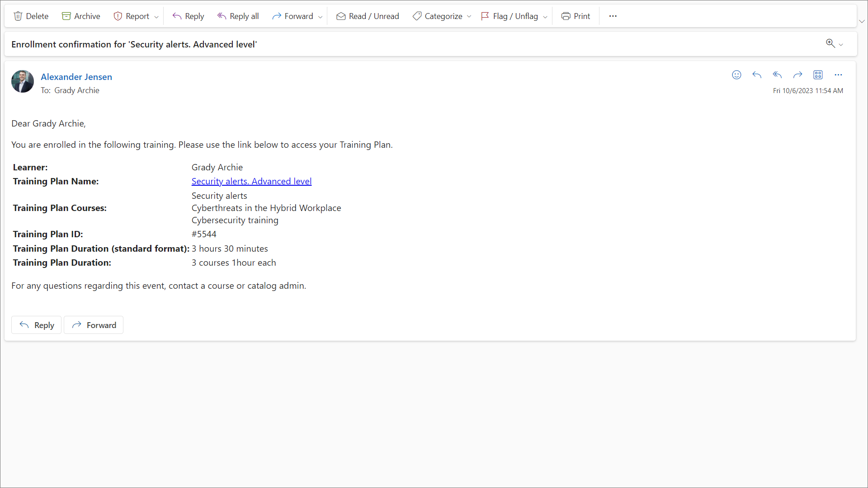Click the bottom Forward button
868x488 pixels.
(x=94, y=325)
